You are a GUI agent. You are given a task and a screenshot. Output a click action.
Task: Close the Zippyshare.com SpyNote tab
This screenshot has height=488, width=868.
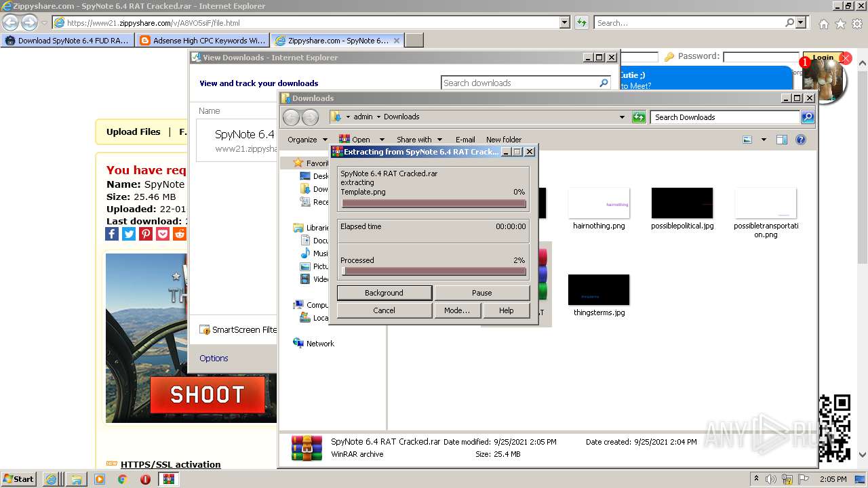[397, 41]
